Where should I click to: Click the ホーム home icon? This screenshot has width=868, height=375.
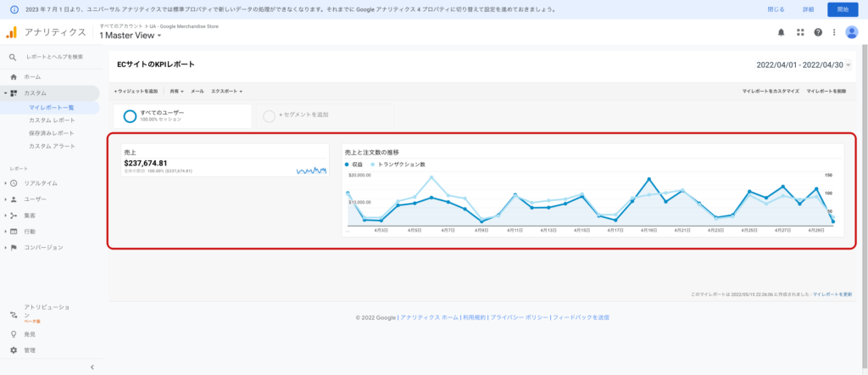point(14,77)
